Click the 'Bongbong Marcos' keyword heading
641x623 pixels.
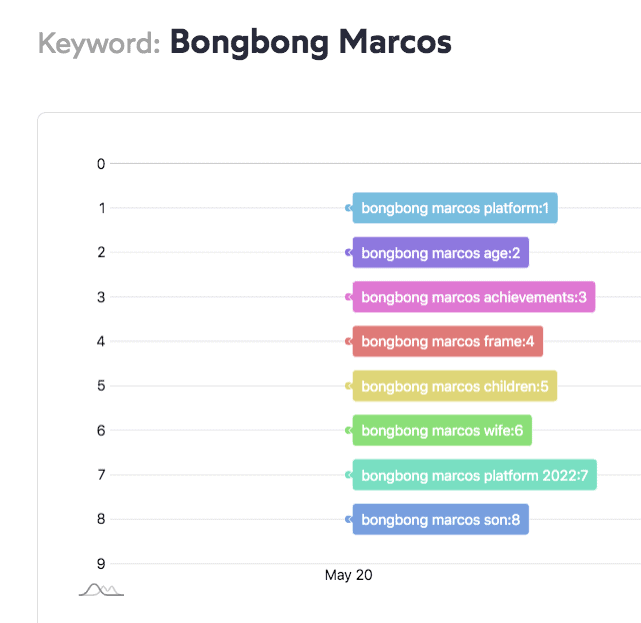click(x=310, y=43)
